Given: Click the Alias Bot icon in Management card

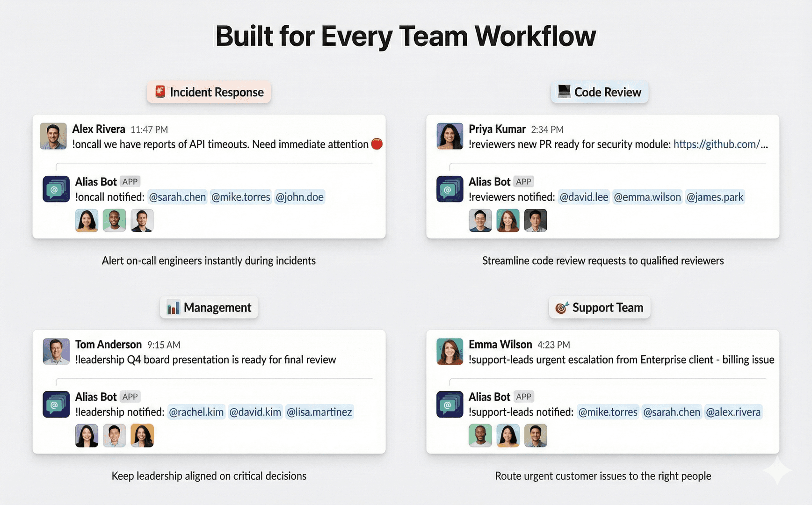Looking at the screenshot, I should click(56, 404).
